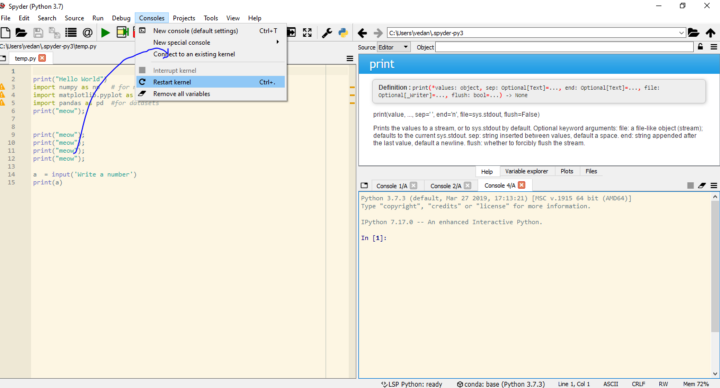Open the file list outline icon
Screen dimensions: 720x388
pyautogui.click(x=71, y=33)
